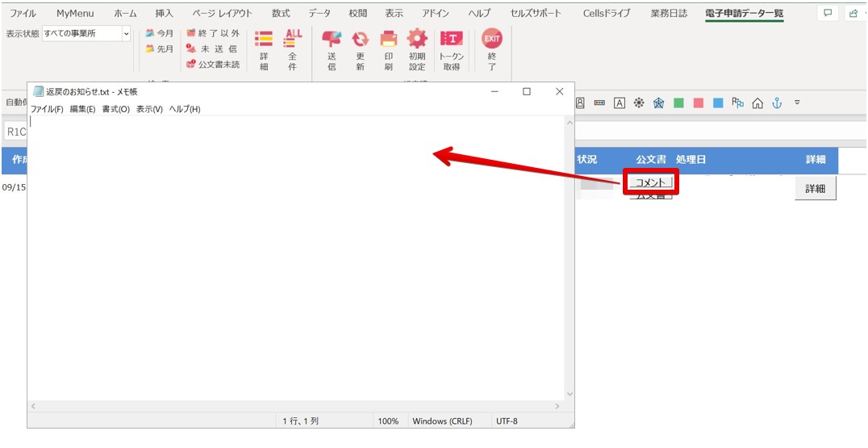Viewport: 868px width, 448px height.
Task: Switch to アドイン ribbon tab
Action: [435, 13]
